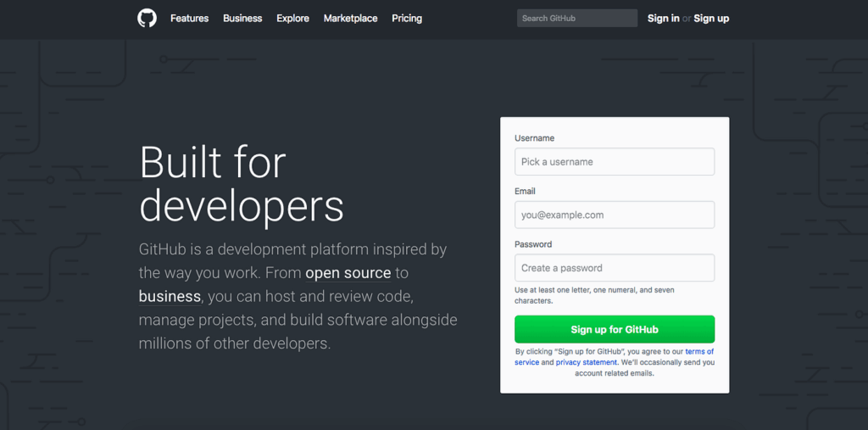868x430 pixels.
Task: Open the privacy statement link
Action: 587,362
